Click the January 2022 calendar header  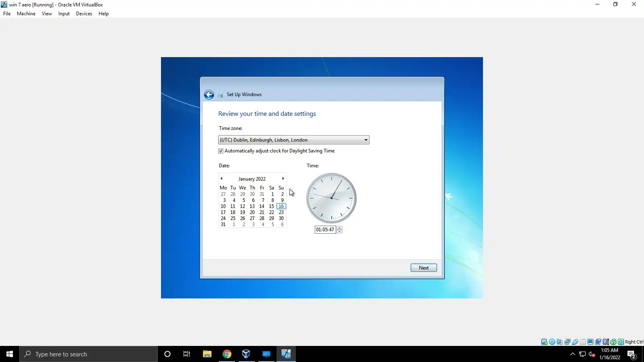[252, 179]
